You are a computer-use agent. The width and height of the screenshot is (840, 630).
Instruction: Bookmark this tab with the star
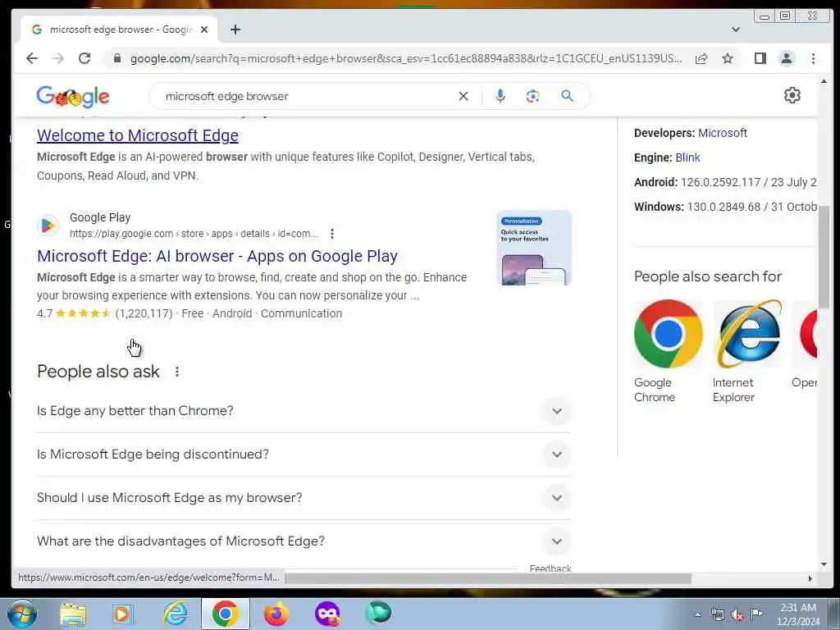[728, 58]
